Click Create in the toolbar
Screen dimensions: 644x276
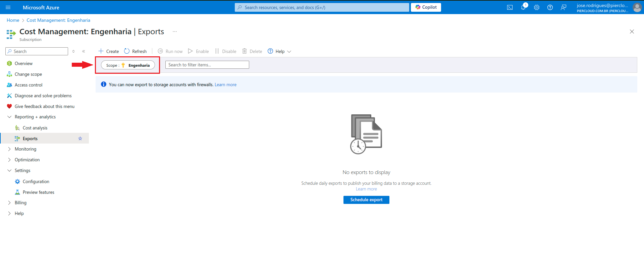pos(109,51)
